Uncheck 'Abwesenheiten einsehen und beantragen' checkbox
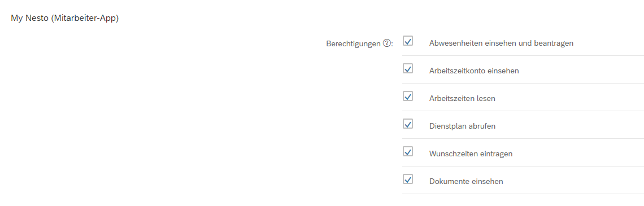Screen dimensions: 644x206 [x=408, y=41]
